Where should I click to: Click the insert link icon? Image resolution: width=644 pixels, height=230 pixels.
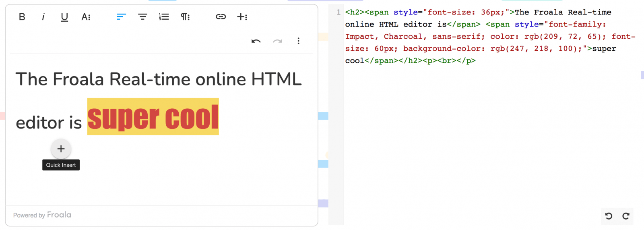[221, 17]
